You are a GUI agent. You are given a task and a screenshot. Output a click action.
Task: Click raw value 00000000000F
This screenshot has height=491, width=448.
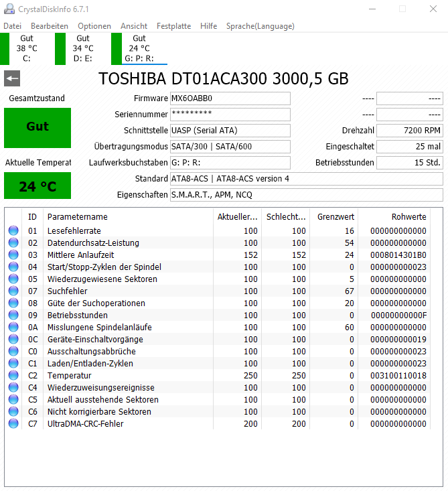point(399,315)
